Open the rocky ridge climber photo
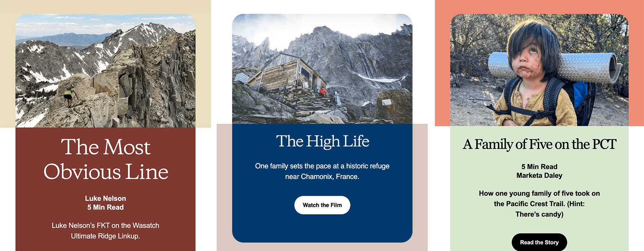The height and width of the screenshot is (251, 644). coord(105,71)
